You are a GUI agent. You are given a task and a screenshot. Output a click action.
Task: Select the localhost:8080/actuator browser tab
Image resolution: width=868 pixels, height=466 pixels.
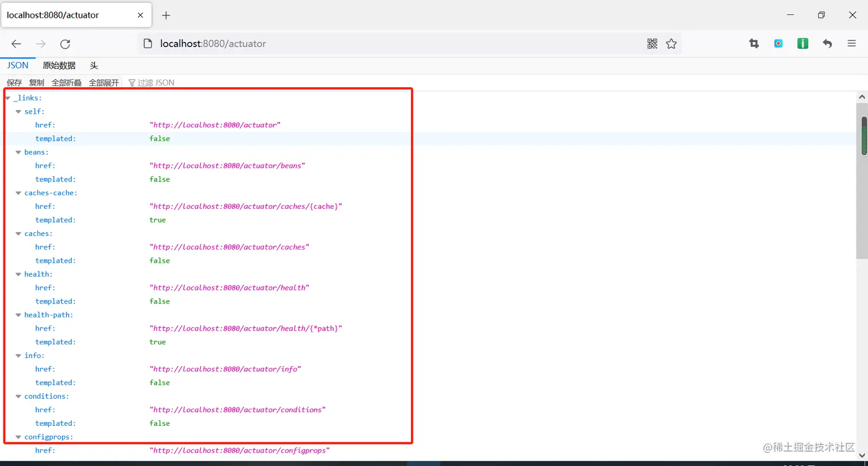76,15
